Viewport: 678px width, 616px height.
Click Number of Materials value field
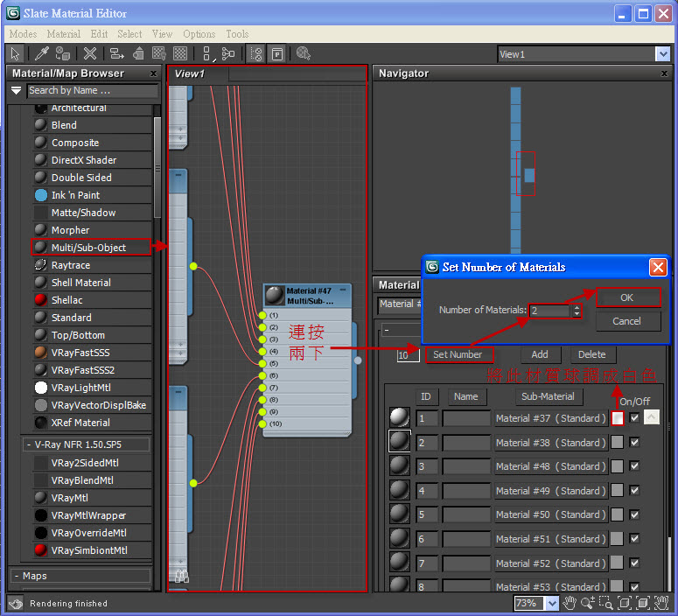point(550,311)
